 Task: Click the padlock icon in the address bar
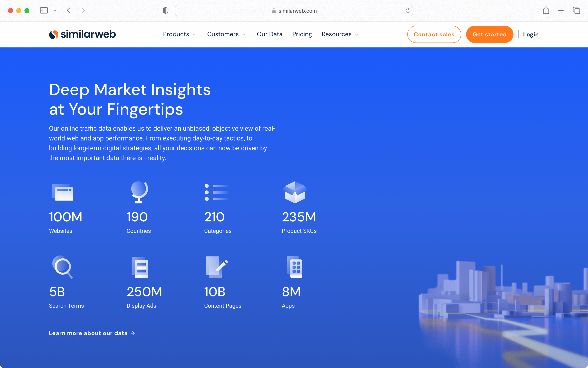(274, 11)
